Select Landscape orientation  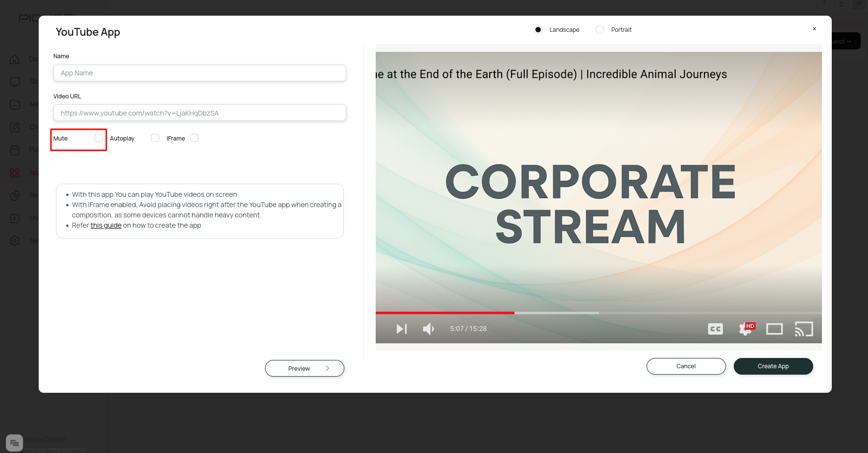click(538, 29)
